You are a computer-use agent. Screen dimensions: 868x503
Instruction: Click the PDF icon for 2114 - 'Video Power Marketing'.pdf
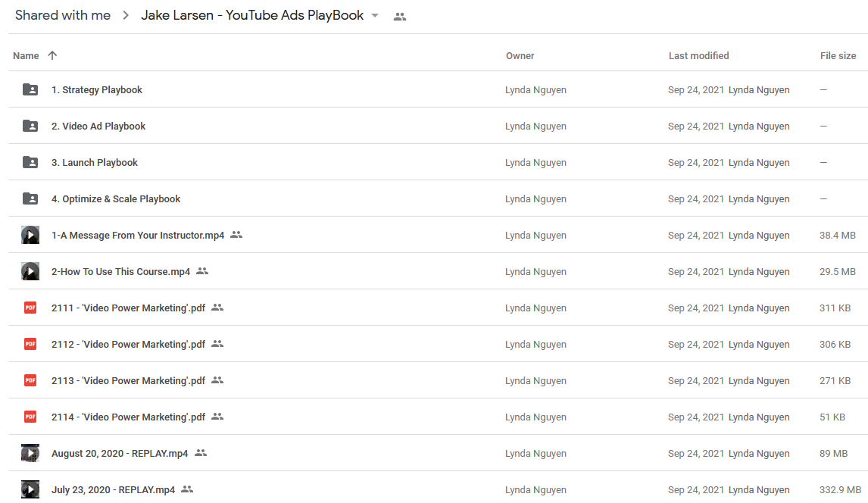(30, 417)
